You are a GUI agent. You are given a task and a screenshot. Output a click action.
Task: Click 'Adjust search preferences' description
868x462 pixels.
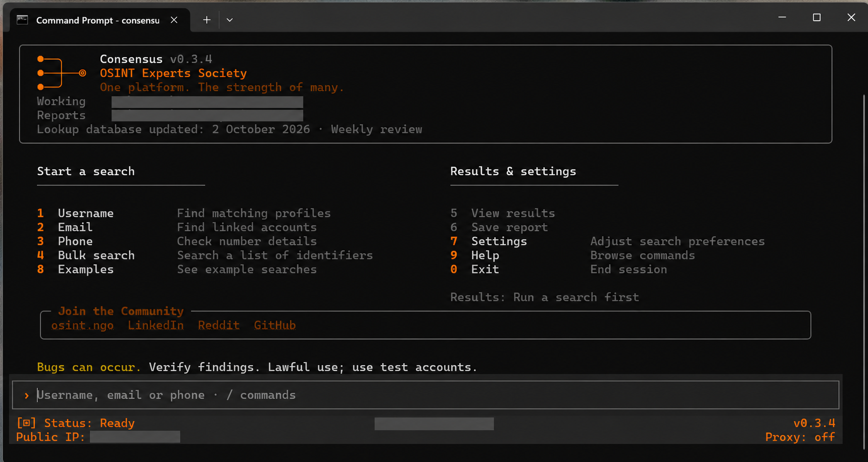pos(678,241)
